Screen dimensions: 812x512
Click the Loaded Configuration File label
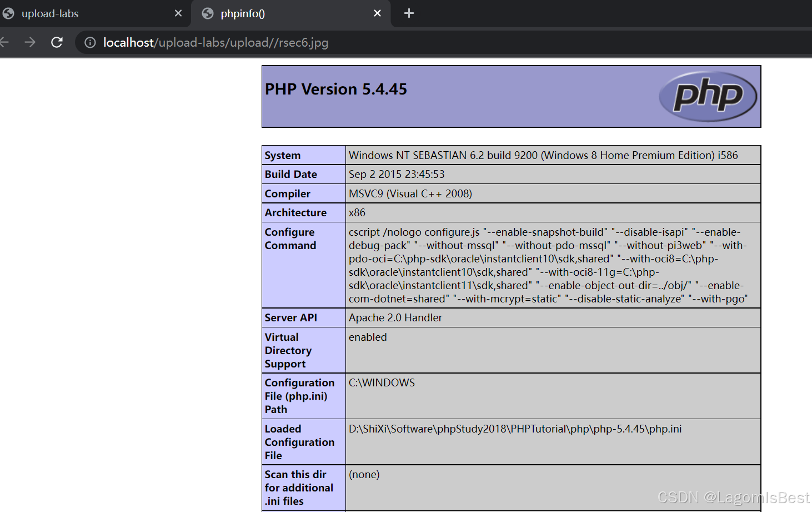pos(299,442)
